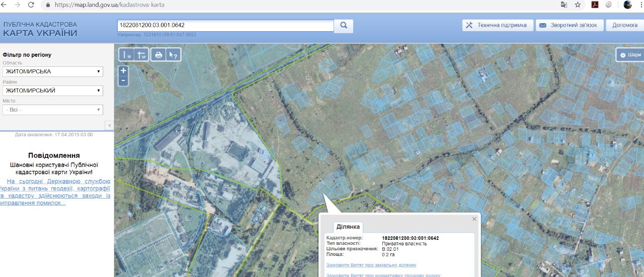
Task: Focus the cadastral number search field
Action: (225, 26)
